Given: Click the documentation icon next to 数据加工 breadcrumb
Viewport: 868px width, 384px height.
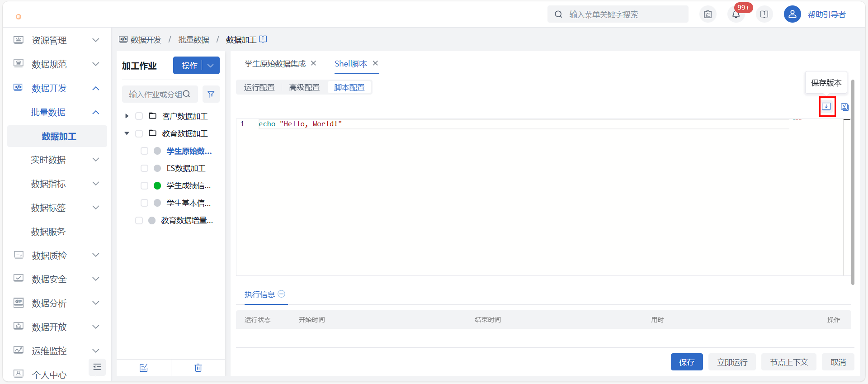Looking at the screenshot, I should [263, 39].
